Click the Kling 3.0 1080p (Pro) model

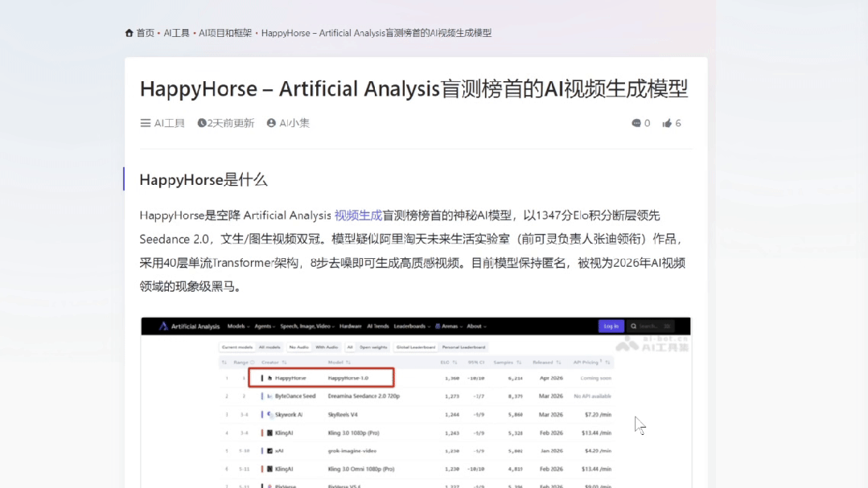tap(353, 433)
